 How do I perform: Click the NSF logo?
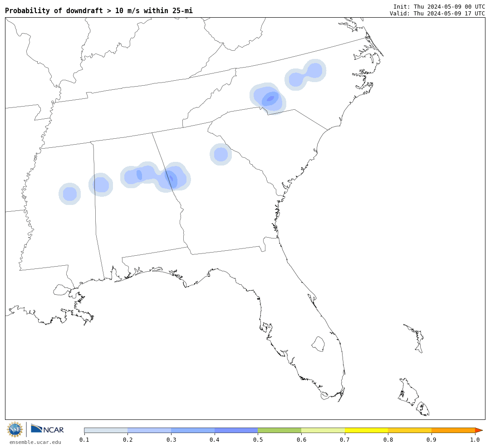pos(15,429)
